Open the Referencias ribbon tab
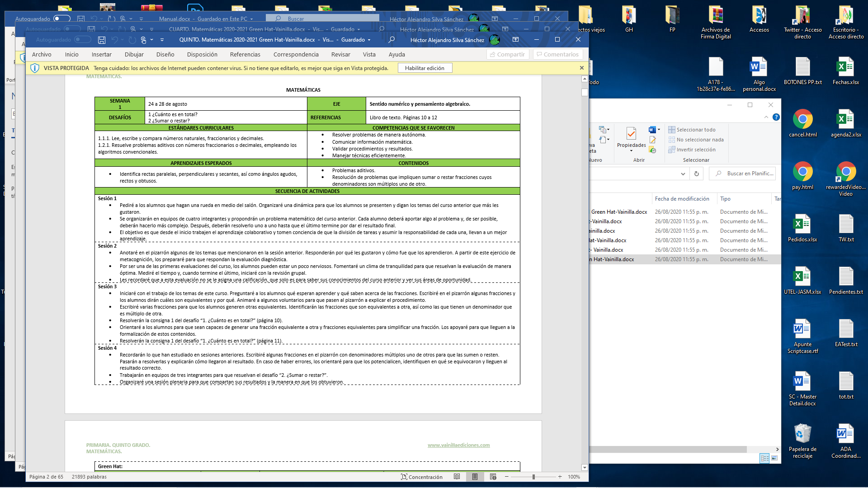This screenshot has width=868, height=488. [x=245, y=54]
